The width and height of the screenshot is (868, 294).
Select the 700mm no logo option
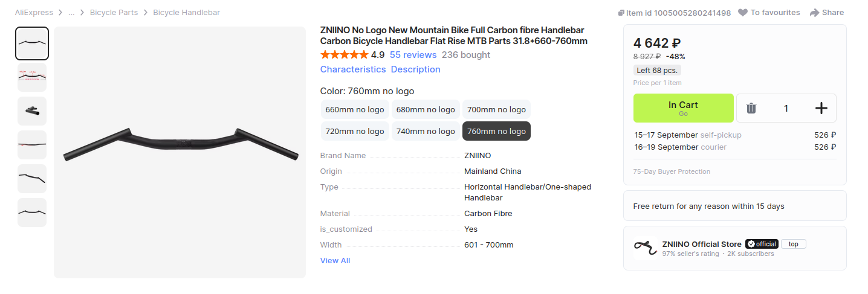coord(496,110)
